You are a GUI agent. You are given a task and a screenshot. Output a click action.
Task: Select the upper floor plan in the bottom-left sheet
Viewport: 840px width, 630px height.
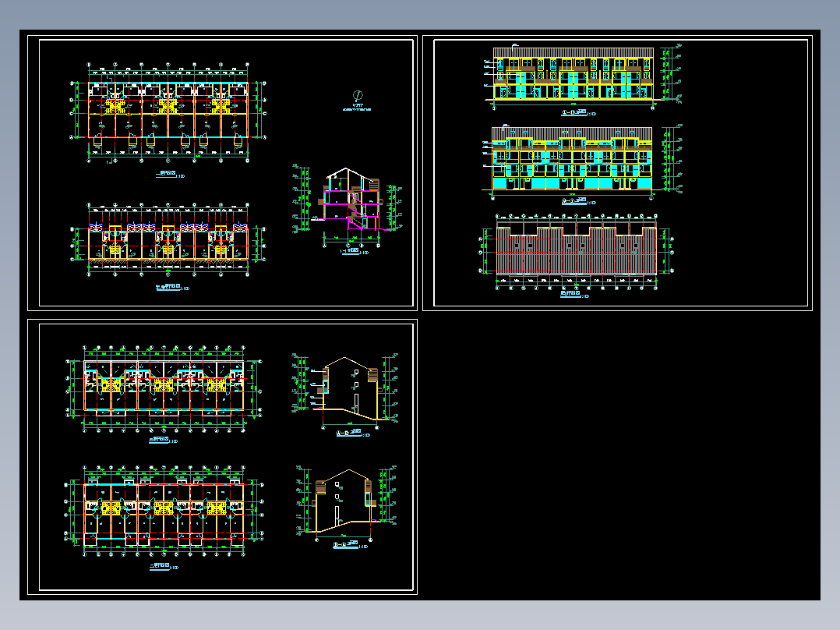pos(164,388)
